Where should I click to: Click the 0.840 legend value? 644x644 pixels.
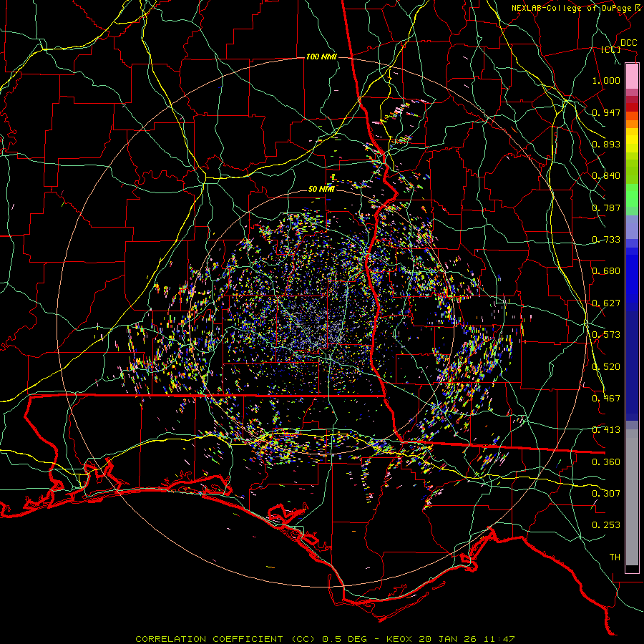coord(606,176)
